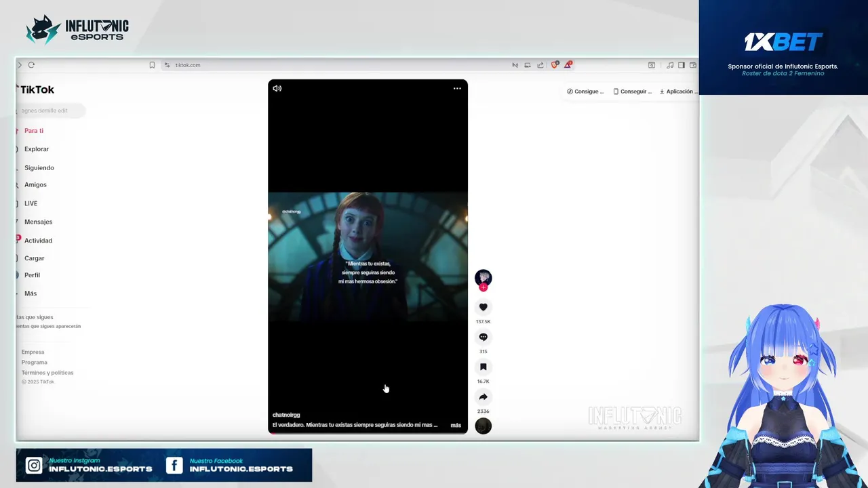Like the video with the heart icon

483,307
